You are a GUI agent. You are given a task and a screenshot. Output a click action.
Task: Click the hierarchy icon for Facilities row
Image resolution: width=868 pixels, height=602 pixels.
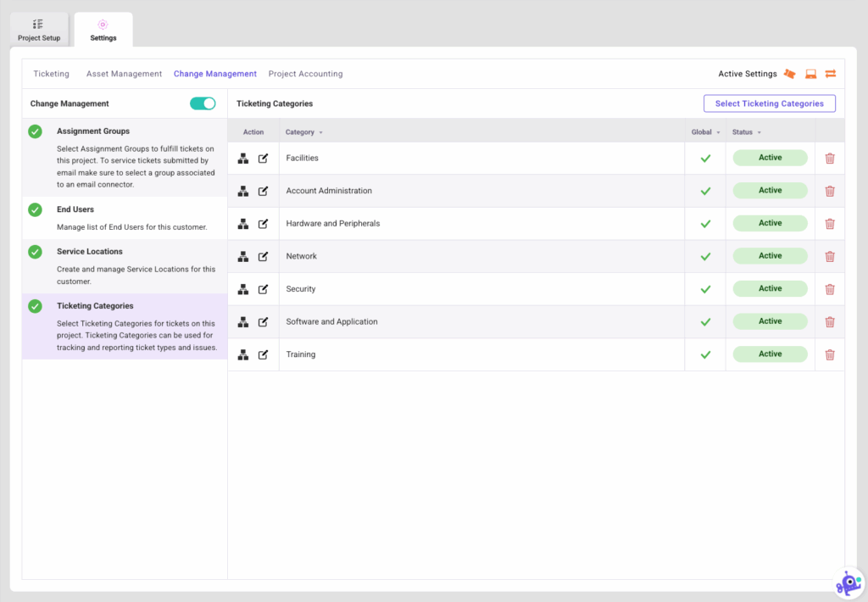coord(243,159)
